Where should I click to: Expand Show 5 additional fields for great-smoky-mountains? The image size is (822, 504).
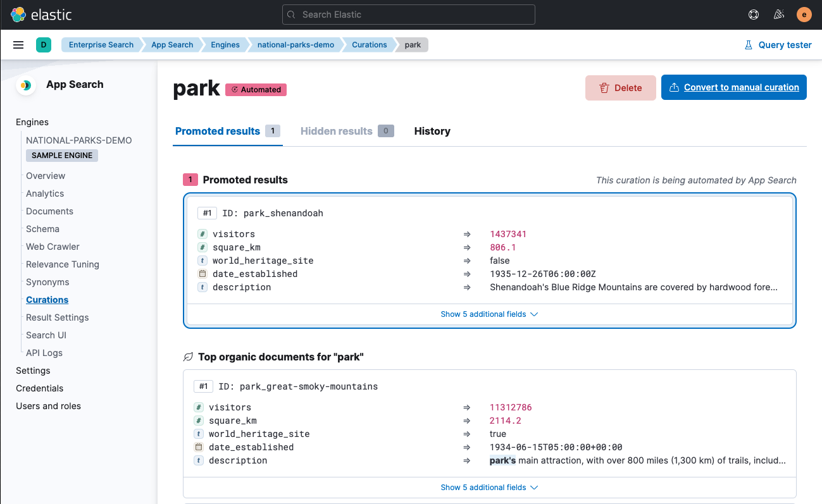[x=489, y=487]
